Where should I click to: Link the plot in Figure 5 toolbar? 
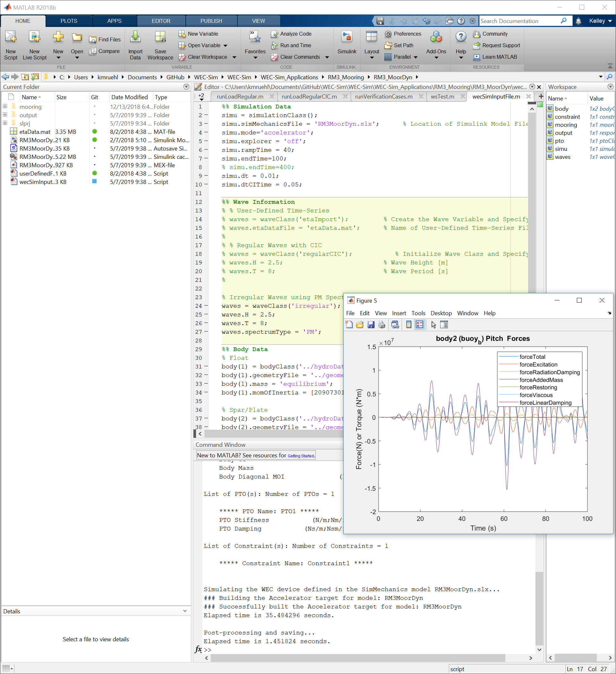coord(395,324)
